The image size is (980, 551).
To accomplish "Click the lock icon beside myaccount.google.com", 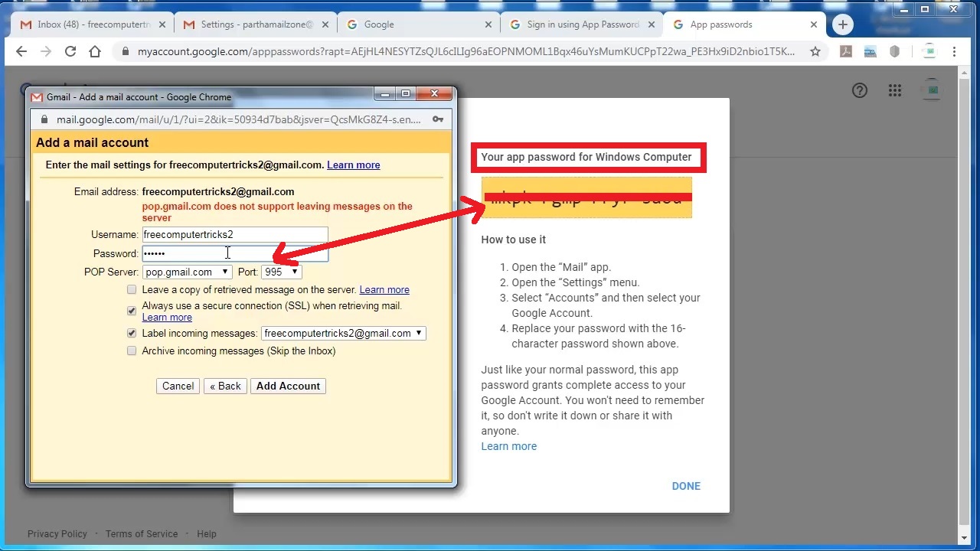I will click(125, 51).
